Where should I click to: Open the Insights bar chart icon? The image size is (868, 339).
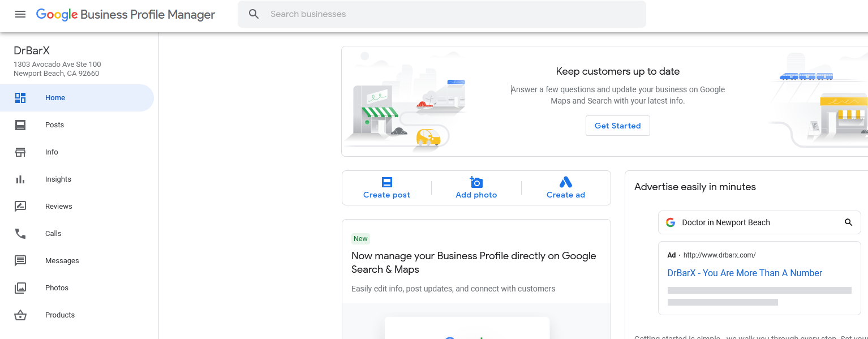20,179
